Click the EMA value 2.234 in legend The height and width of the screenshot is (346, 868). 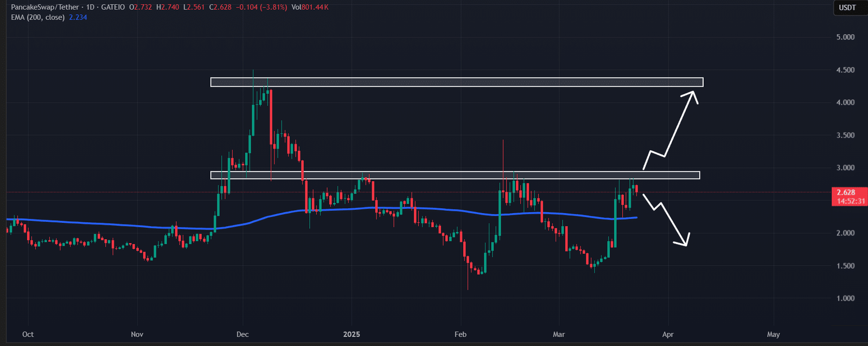click(x=78, y=17)
